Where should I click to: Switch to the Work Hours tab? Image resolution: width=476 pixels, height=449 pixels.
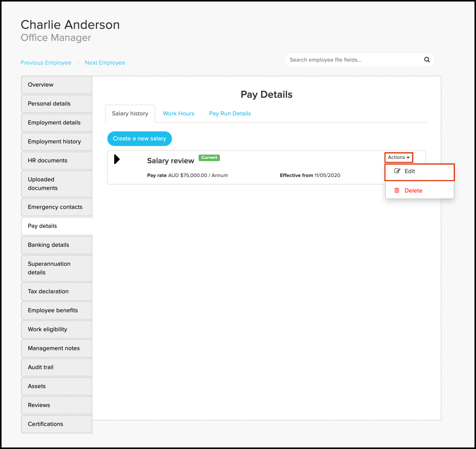pyautogui.click(x=178, y=113)
